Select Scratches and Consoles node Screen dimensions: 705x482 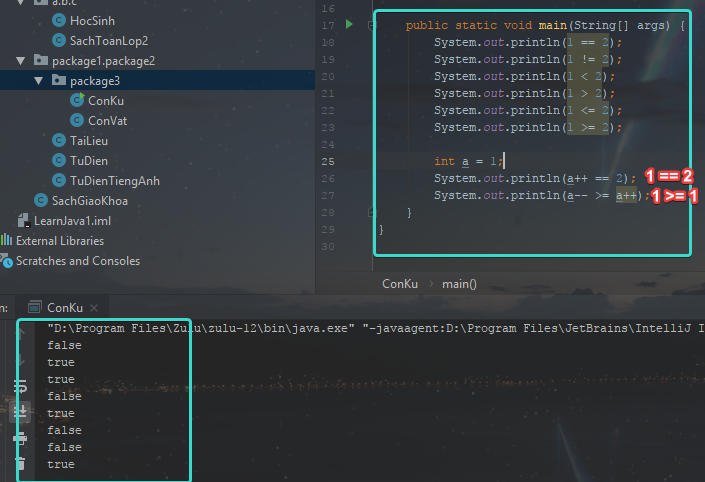pyautogui.click(x=78, y=261)
